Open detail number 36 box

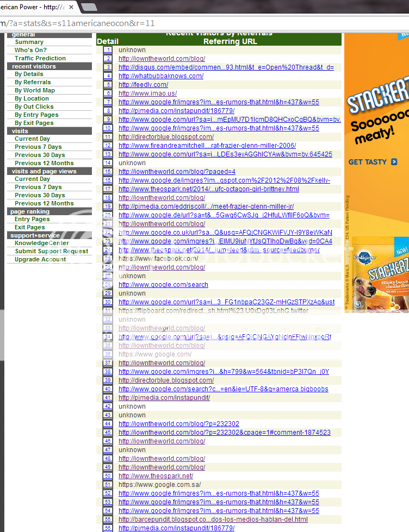108,354
